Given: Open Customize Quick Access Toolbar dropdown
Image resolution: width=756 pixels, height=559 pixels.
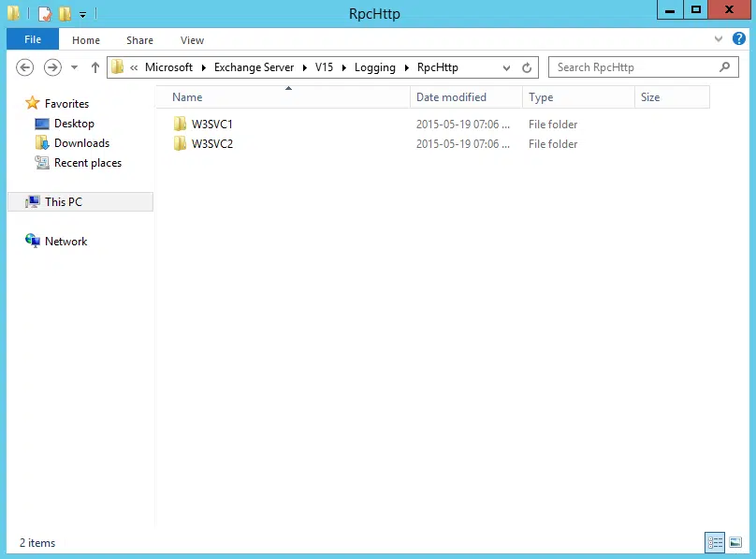Looking at the screenshot, I should 83,14.
